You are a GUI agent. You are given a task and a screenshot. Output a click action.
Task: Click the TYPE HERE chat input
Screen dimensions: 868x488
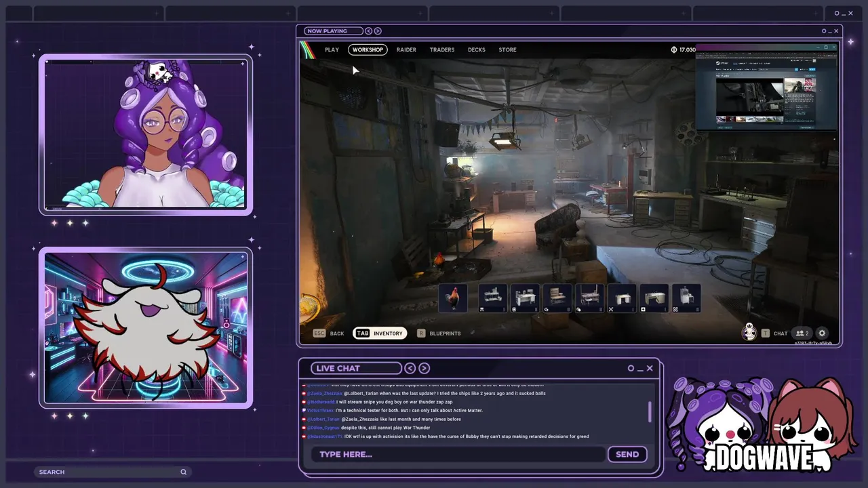[x=458, y=454]
